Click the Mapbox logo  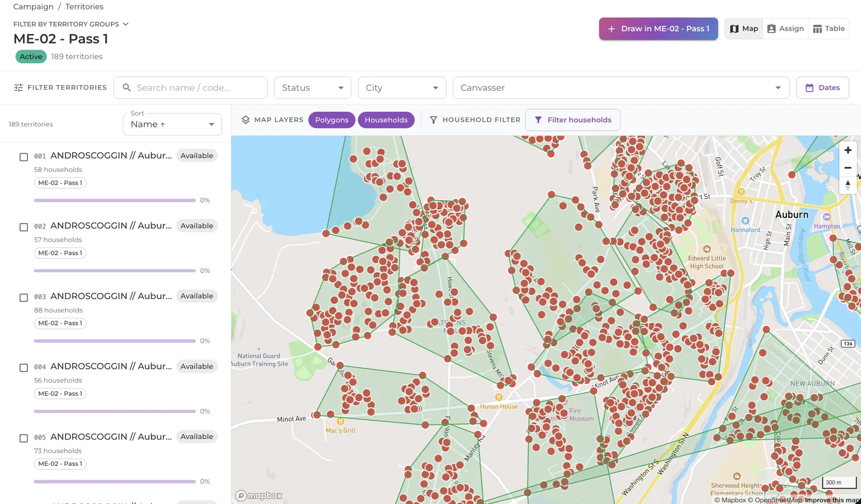tap(259, 495)
